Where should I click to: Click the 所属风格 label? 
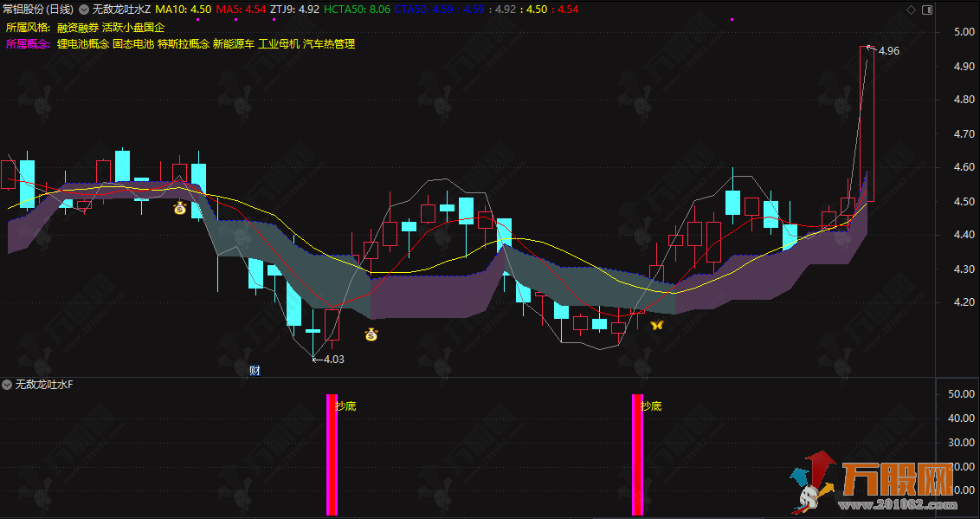click(x=28, y=28)
